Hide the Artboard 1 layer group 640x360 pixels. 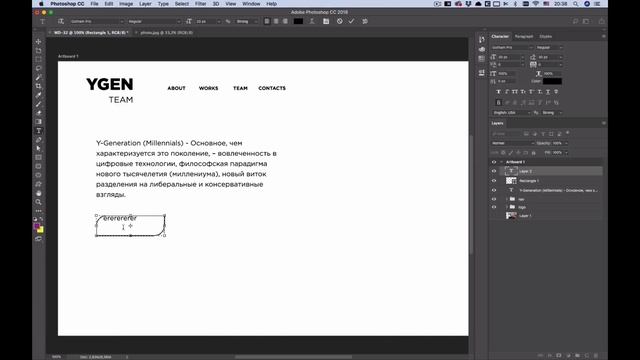coord(494,162)
